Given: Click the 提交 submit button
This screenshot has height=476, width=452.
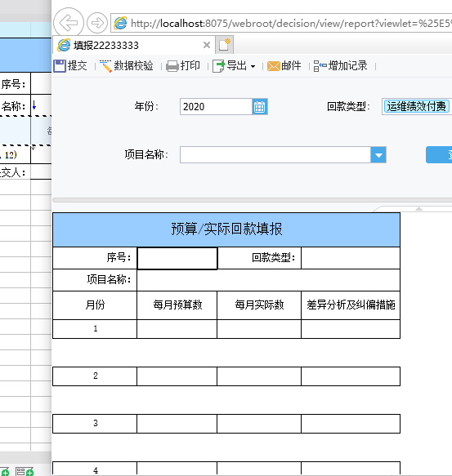Looking at the screenshot, I should pos(70,65).
